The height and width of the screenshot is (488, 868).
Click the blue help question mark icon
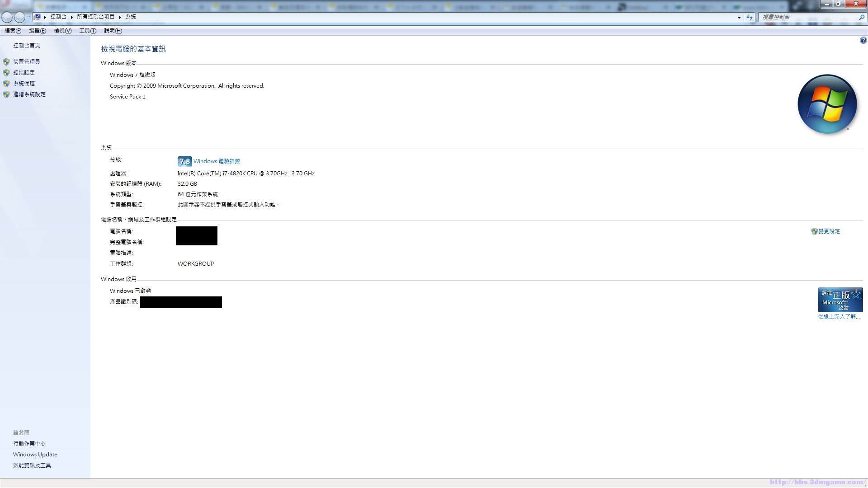click(863, 40)
